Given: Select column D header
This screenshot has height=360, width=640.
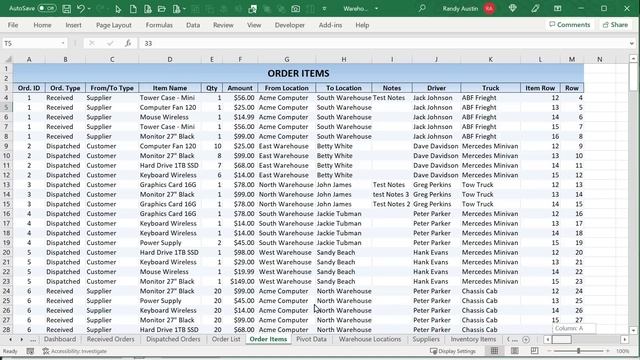Looking at the screenshot, I should 170,59.
